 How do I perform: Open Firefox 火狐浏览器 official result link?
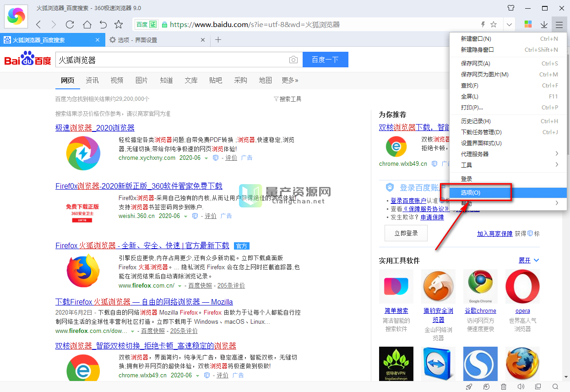[142, 245]
